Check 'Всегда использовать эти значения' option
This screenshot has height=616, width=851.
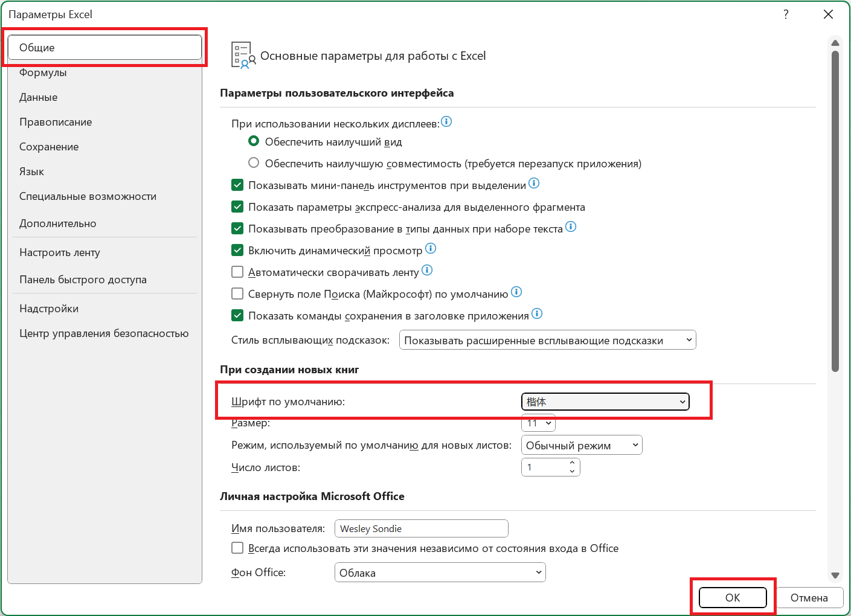[237, 548]
